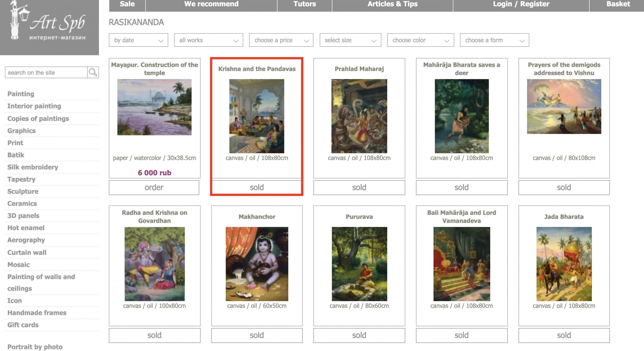This screenshot has width=644, height=351.
Task: Expand the 'choose a form' dropdown
Action: pyautogui.click(x=495, y=40)
